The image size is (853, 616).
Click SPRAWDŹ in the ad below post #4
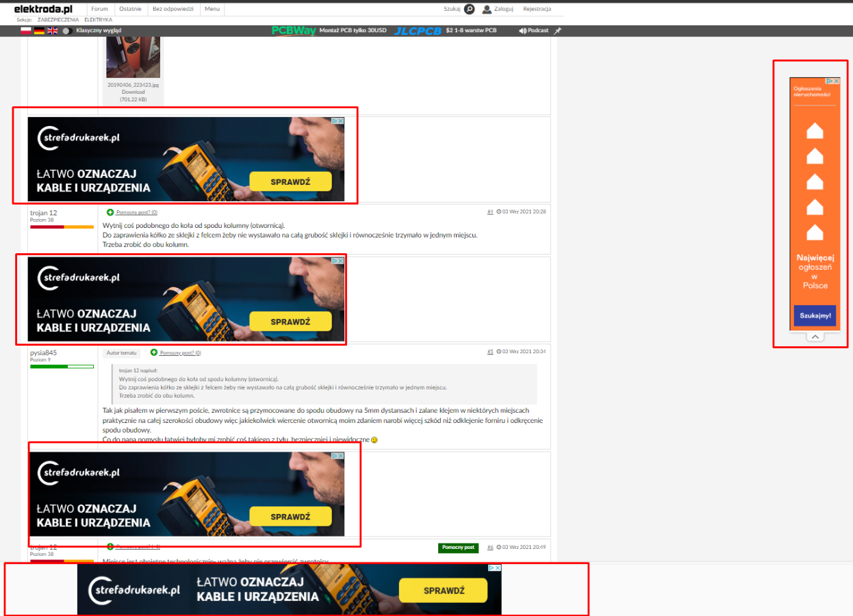point(290,322)
